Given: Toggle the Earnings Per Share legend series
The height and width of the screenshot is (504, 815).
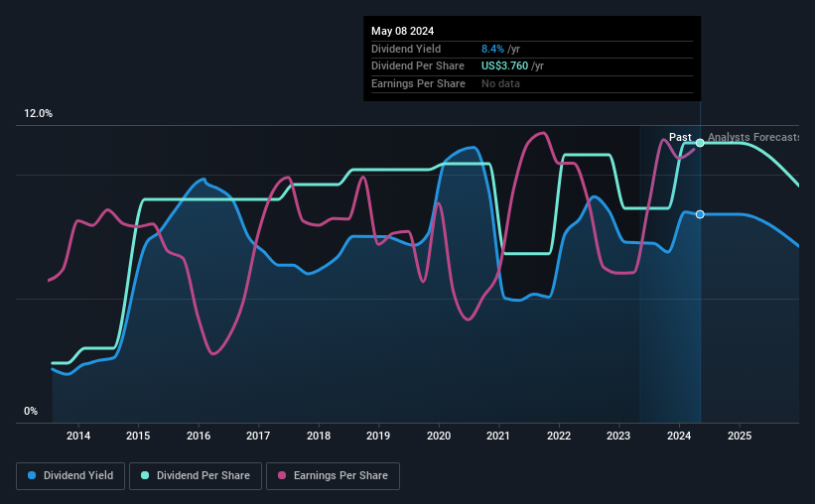Looking at the screenshot, I should pyautogui.click(x=333, y=476).
